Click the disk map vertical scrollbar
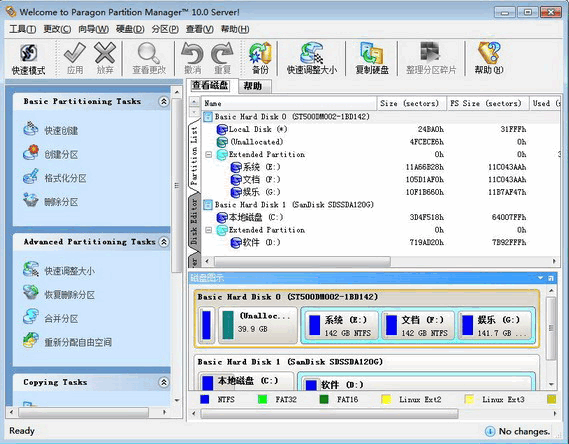569x444 pixels. [x=551, y=328]
